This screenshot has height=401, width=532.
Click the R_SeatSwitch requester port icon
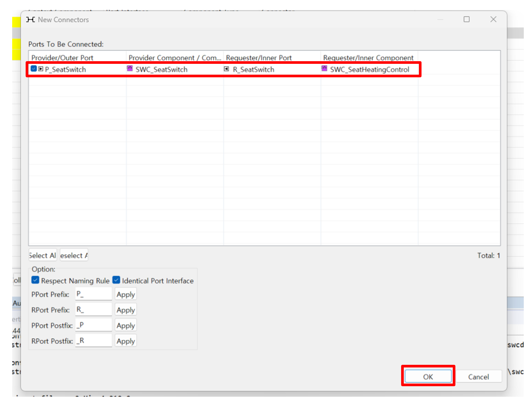pyautogui.click(x=226, y=69)
